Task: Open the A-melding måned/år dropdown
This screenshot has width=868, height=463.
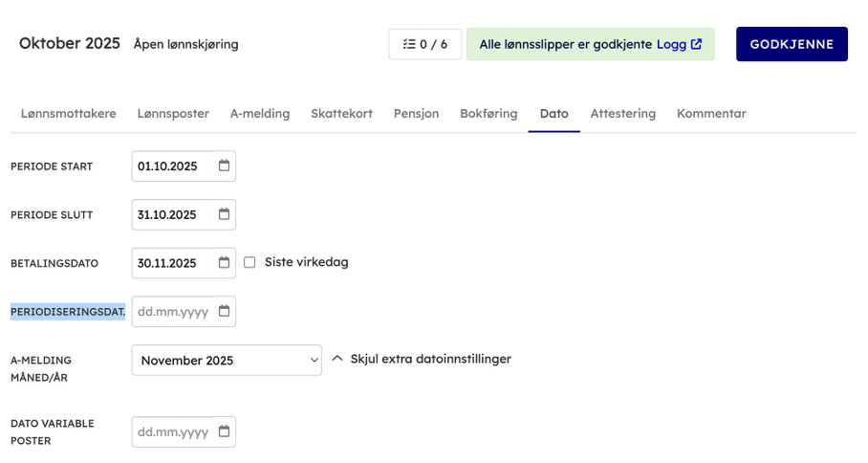Action: (227, 361)
